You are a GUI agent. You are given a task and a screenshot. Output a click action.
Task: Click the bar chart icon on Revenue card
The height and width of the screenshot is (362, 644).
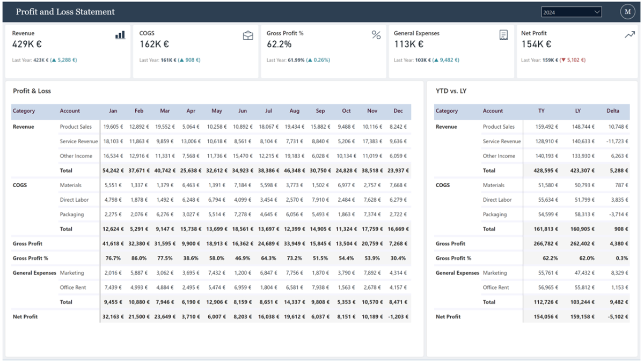click(x=120, y=34)
